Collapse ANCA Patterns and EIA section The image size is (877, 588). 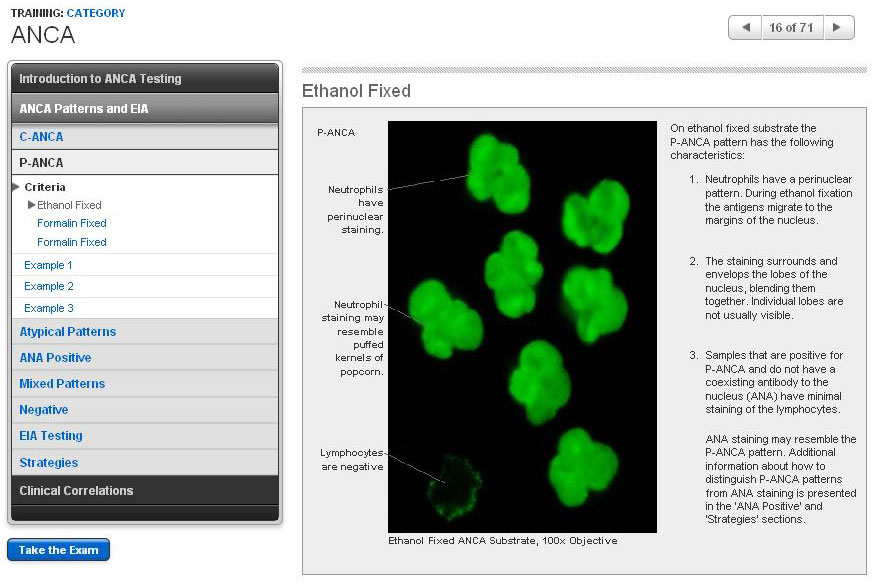click(144, 108)
